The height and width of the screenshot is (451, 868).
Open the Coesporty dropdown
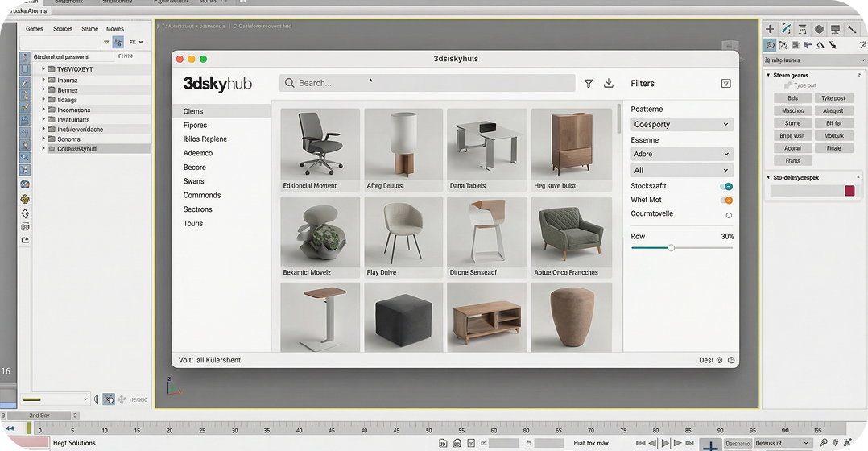pos(681,125)
